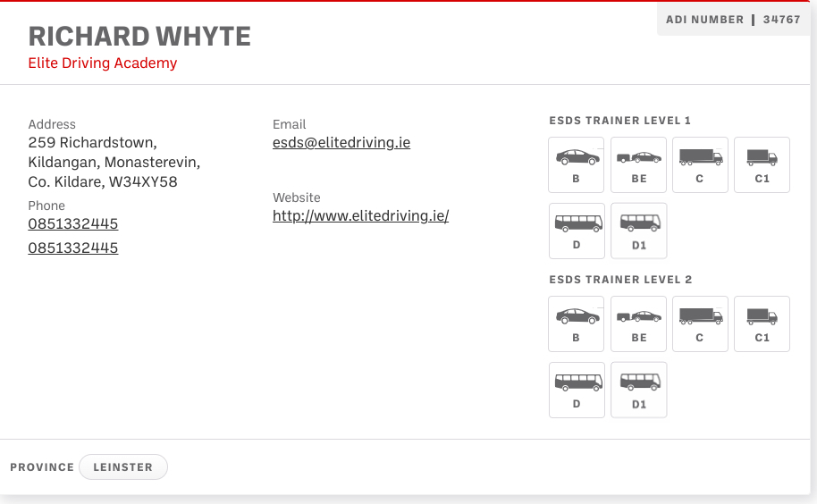Call the first 0851332445 phone number

73,224
